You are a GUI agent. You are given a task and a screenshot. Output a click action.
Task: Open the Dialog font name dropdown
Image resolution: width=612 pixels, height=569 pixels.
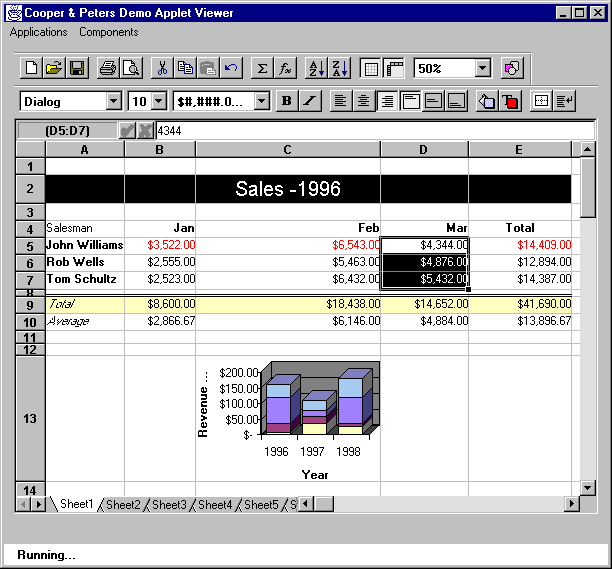point(113,101)
